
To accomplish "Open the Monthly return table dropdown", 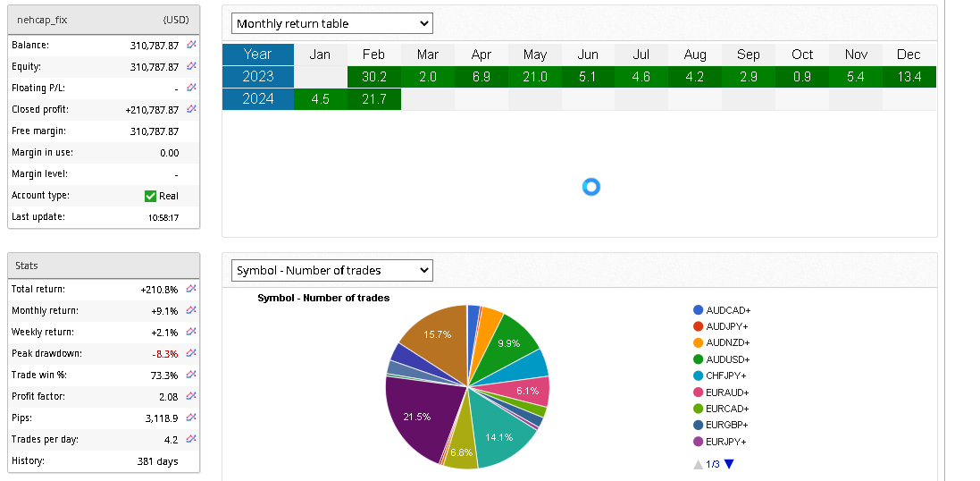I will [331, 23].
